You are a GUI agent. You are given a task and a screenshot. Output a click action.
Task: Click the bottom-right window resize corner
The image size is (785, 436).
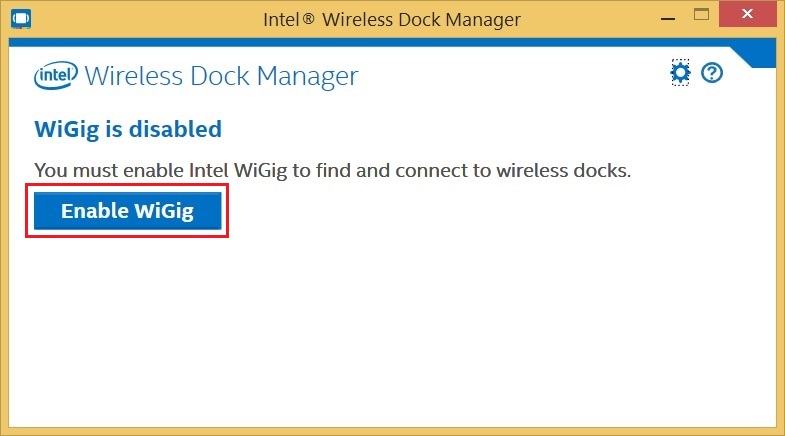(781, 432)
